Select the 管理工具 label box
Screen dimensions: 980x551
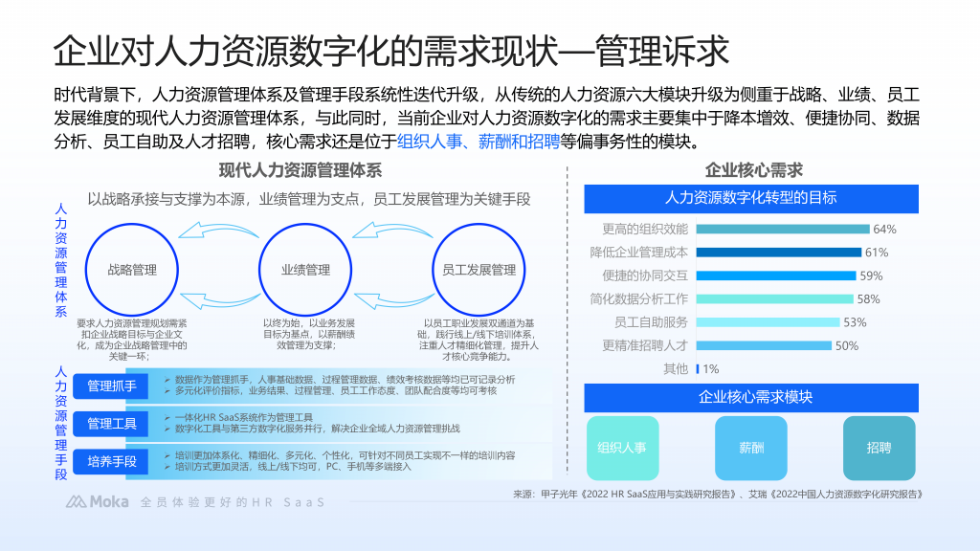click(x=112, y=424)
